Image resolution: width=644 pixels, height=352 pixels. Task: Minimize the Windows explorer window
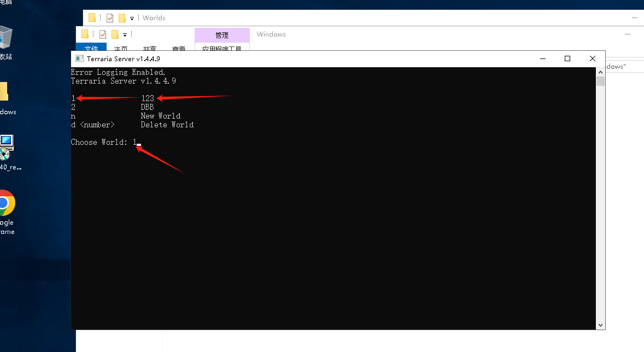(x=627, y=34)
